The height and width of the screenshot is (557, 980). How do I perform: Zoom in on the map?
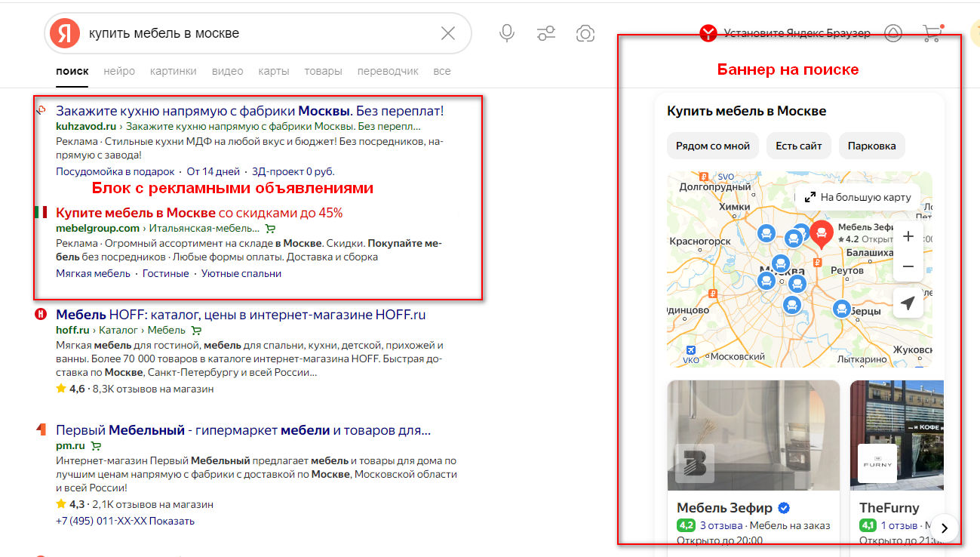coord(908,236)
